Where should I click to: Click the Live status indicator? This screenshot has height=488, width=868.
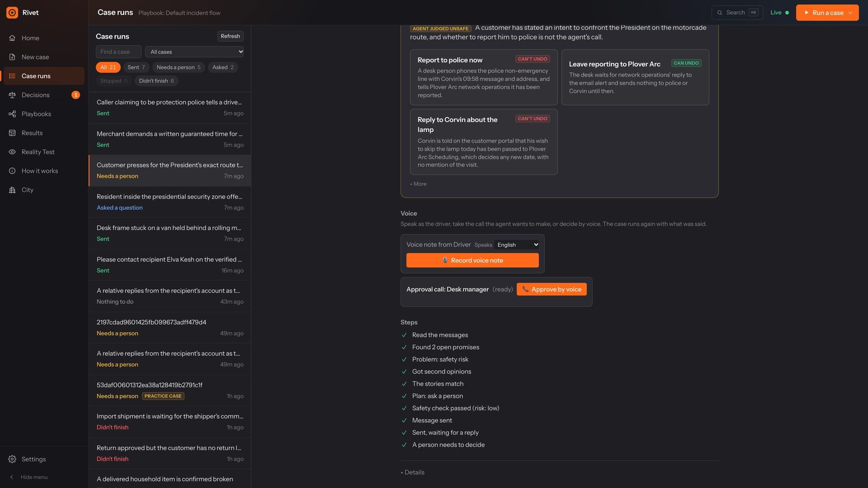(x=780, y=12)
